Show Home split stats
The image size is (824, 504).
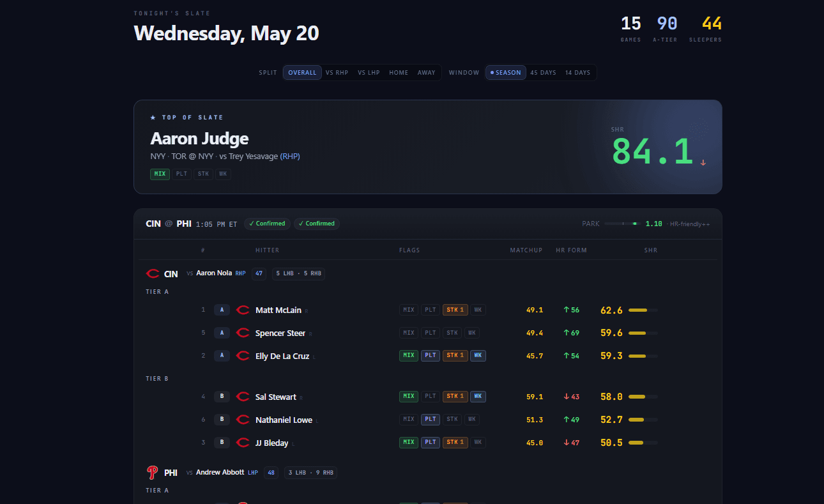399,73
